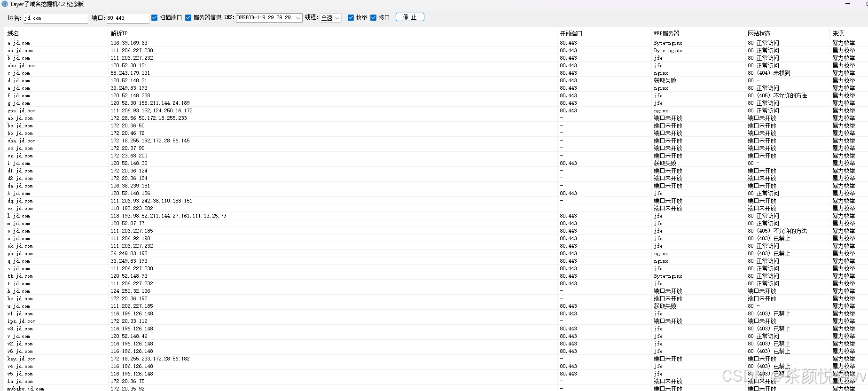Click IP address 120.52.87.77
Image resolution: width=868 pixels, height=391 pixels.
pyautogui.click(x=128, y=223)
